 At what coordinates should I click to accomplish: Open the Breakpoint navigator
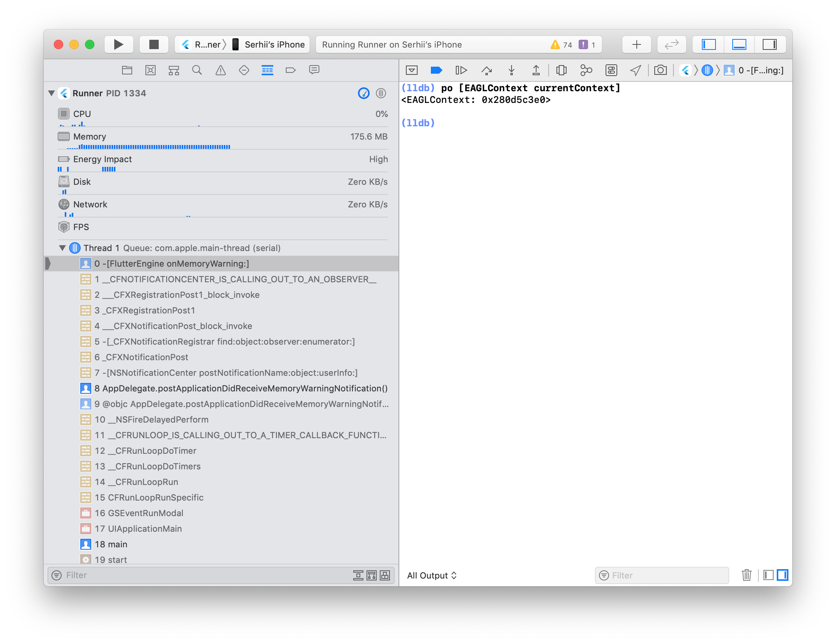(291, 70)
